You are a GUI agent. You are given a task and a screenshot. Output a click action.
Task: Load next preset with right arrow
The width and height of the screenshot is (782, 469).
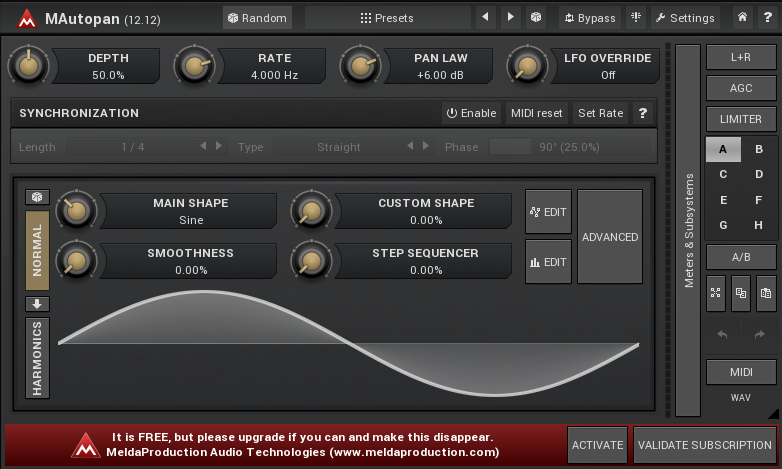click(510, 17)
